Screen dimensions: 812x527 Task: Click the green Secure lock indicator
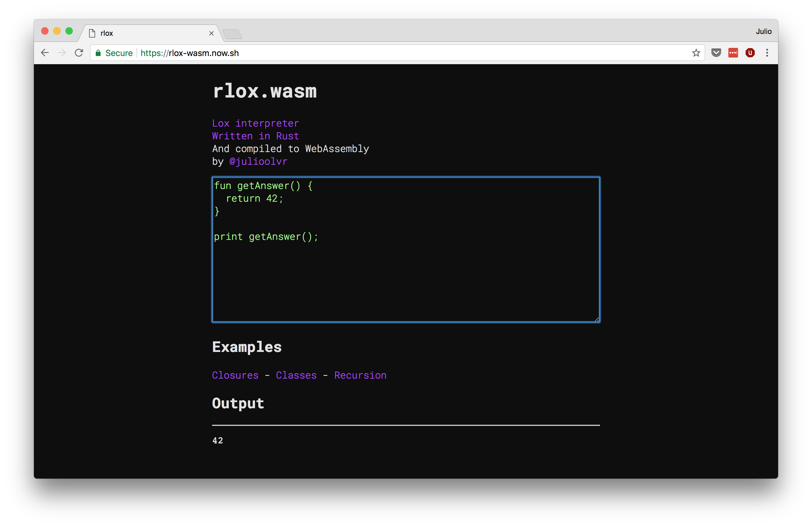click(114, 53)
